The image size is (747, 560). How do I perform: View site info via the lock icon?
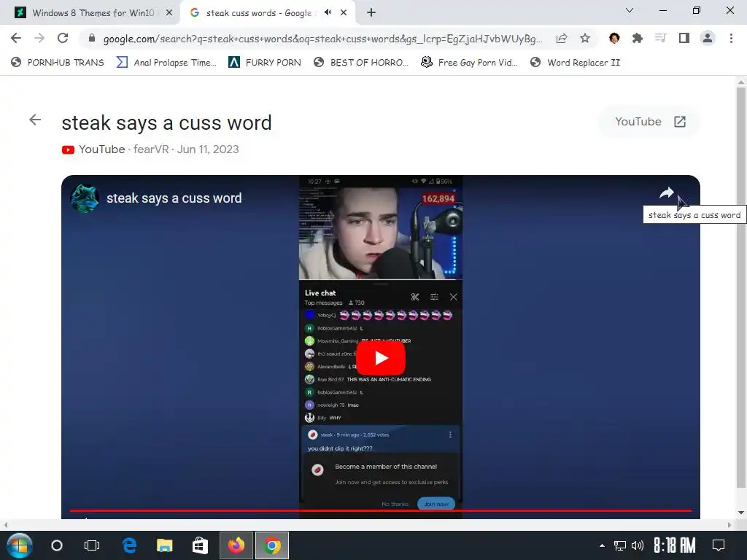pos(92,38)
